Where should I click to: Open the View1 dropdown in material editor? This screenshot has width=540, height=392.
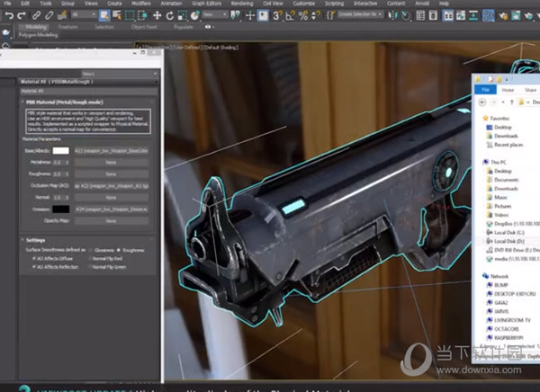pyautogui.click(x=120, y=74)
